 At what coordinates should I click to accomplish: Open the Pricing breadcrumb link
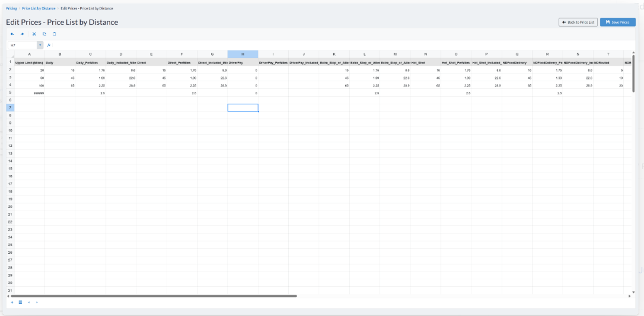pyautogui.click(x=11, y=8)
